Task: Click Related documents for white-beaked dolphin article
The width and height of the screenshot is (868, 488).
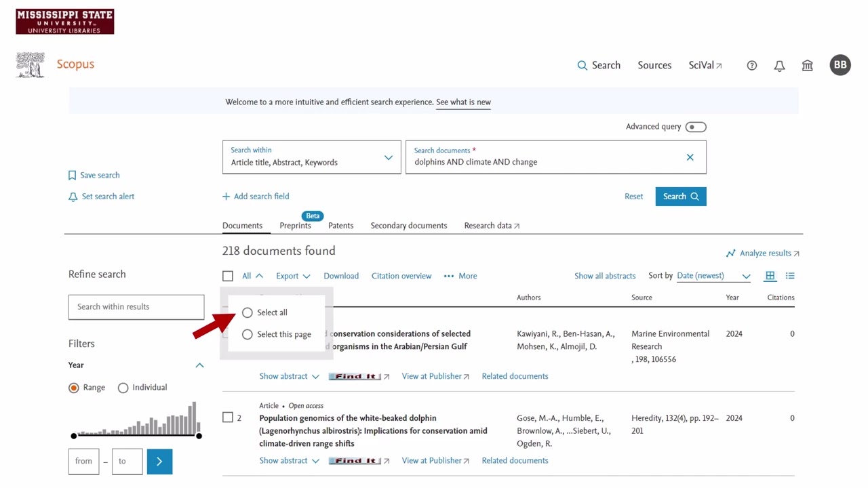Action: click(x=515, y=461)
